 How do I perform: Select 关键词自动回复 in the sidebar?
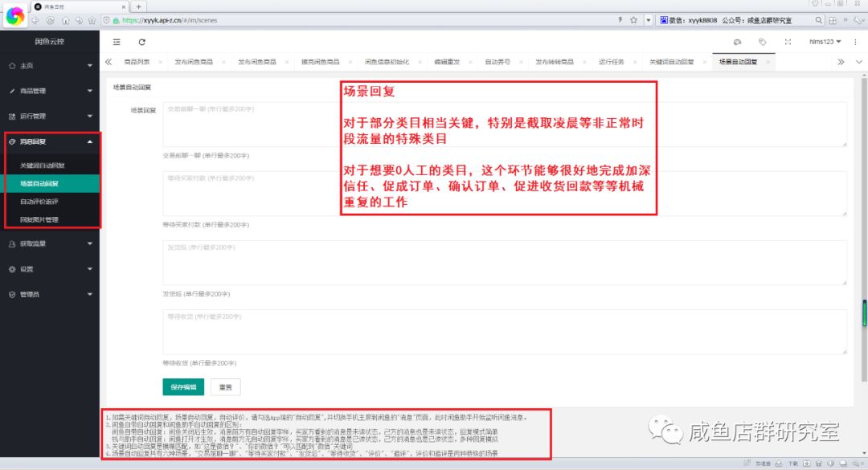tap(43, 166)
